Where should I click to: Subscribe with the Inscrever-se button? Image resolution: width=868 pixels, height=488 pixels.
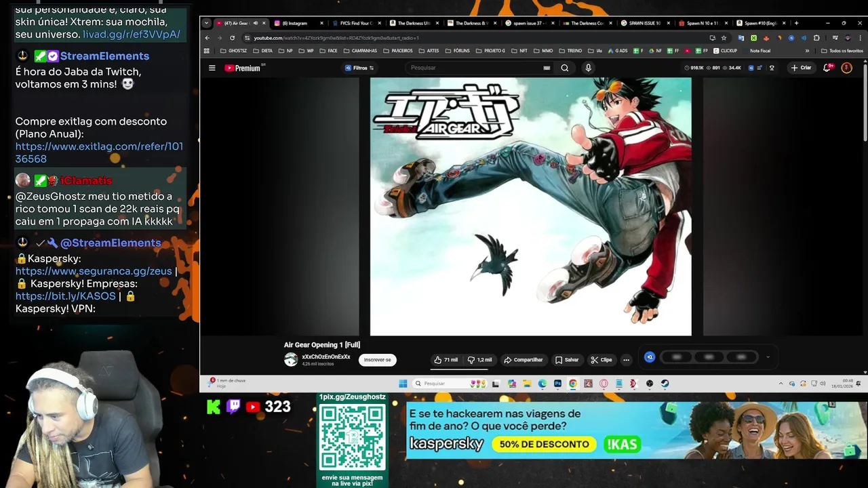tap(378, 360)
